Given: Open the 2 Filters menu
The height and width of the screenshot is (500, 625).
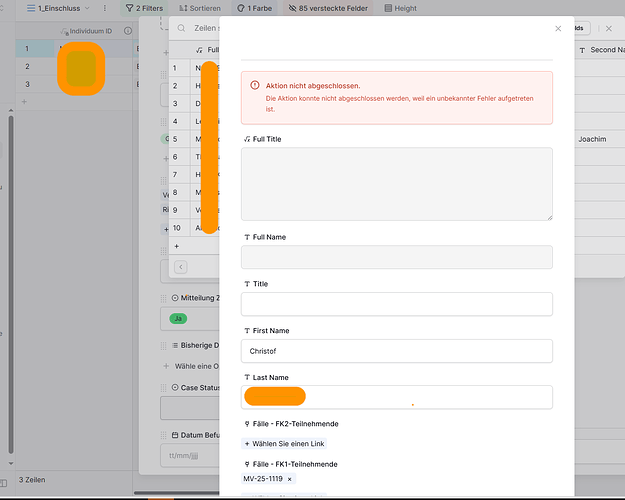Looking at the screenshot, I should (145, 8).
